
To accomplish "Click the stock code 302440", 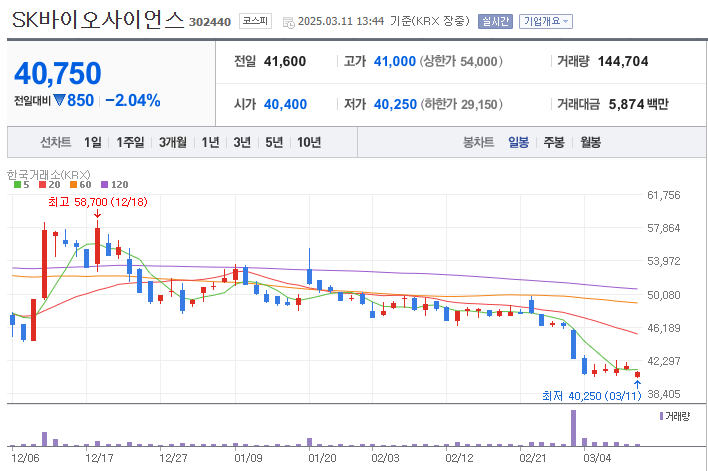I will click(210, 22).
